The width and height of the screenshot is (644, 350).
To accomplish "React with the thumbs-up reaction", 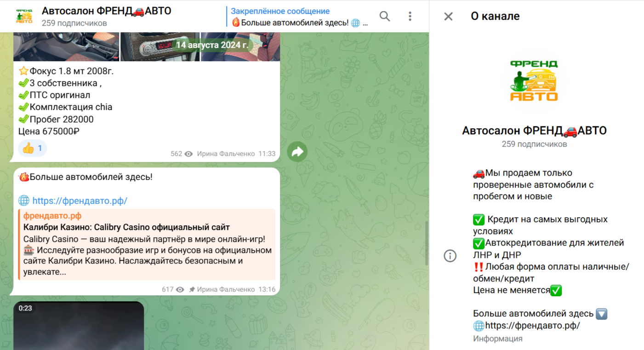I will [x=32, y=148].
